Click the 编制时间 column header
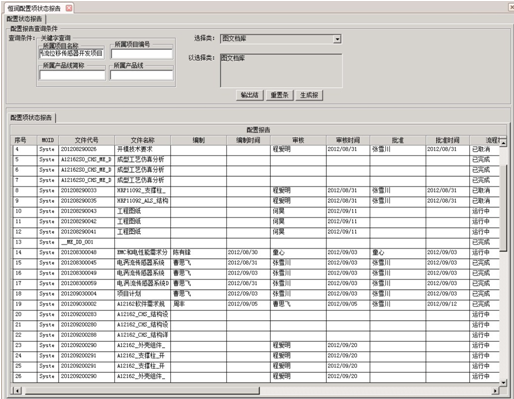514x399 pixels. point(248,140)
